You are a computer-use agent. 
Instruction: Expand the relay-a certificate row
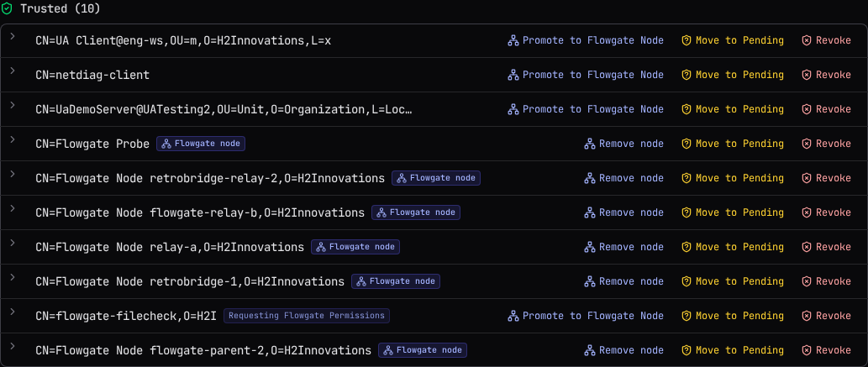(x=13, y=243)
